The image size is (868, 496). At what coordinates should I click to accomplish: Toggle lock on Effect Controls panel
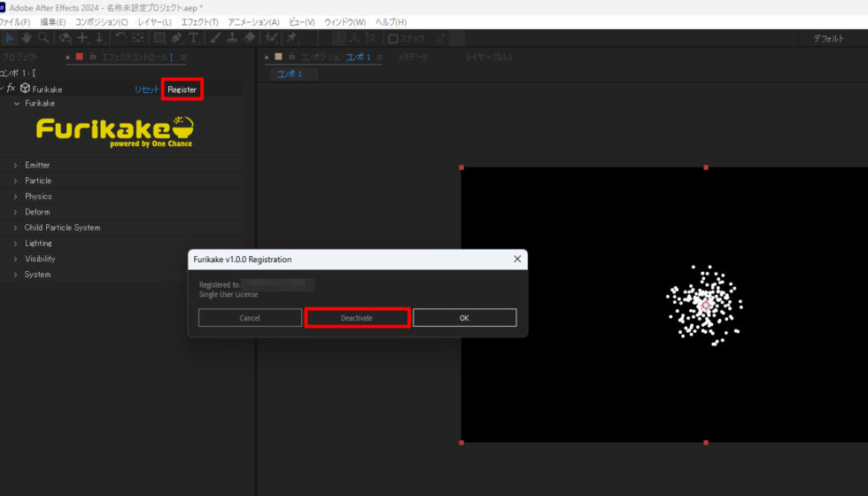coord(92,57)
